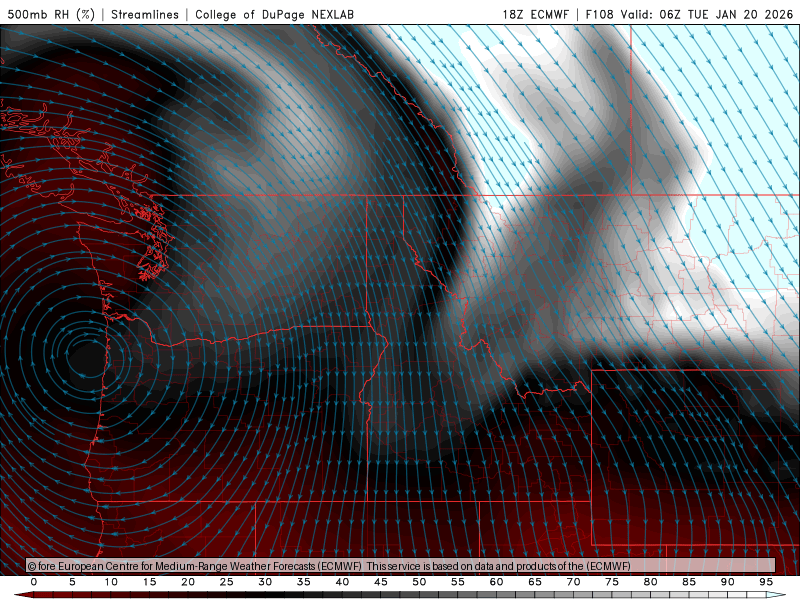Select the 15 percent colorbar label
This screenshot has width=800, height=600.
click(150, 582)
